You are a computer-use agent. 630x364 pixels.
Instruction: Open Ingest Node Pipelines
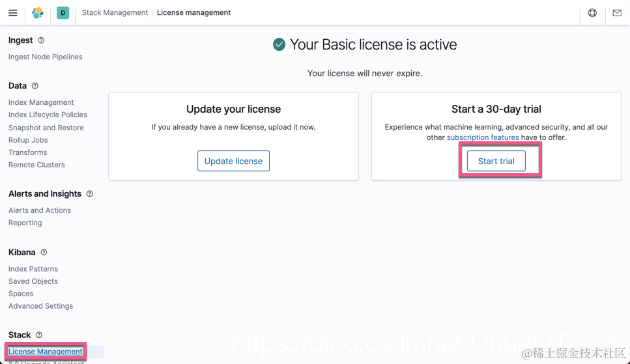tap(46, 57)
